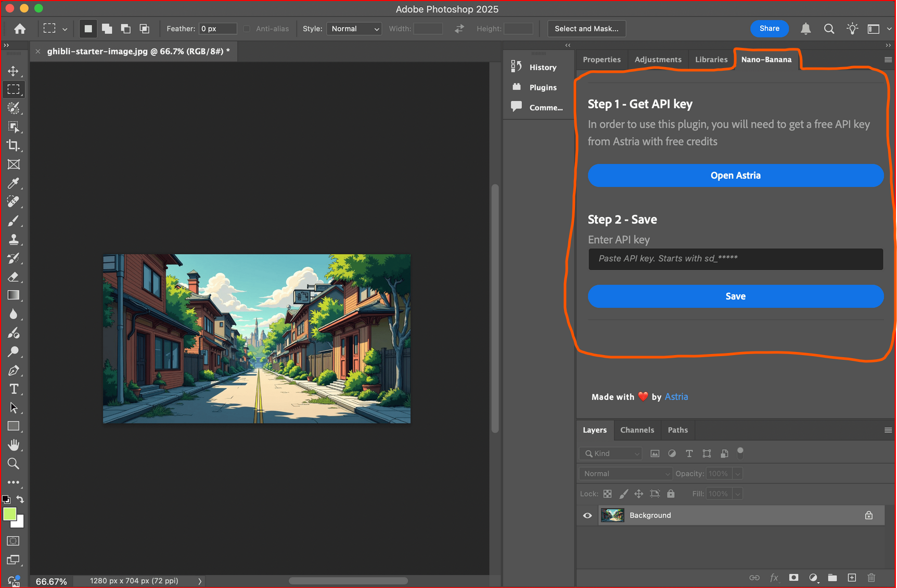Select the Clone Stamp tool
Image resolution: width=897 pixels, height=588 pixels.
(14, 240)
